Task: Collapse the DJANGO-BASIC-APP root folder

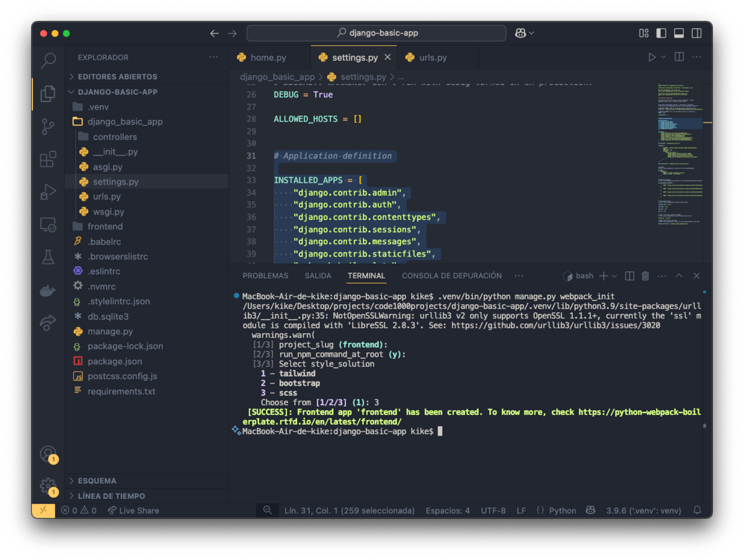Action: 146,92
